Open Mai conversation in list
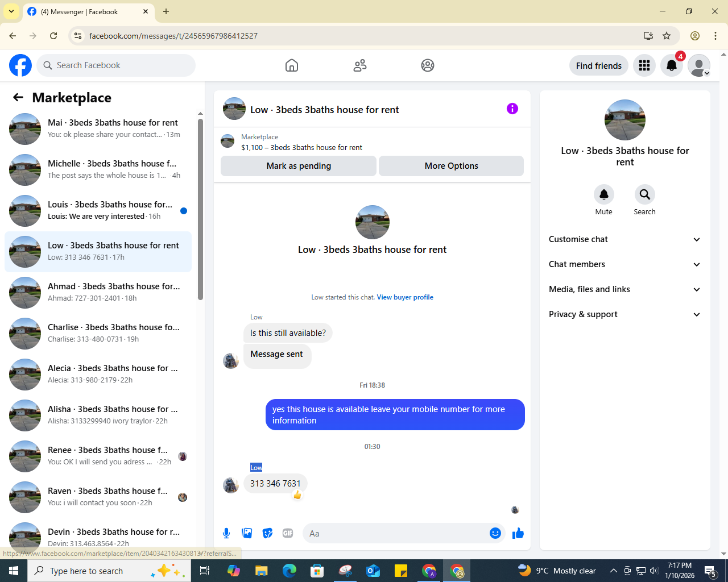 tap(98, 129)
